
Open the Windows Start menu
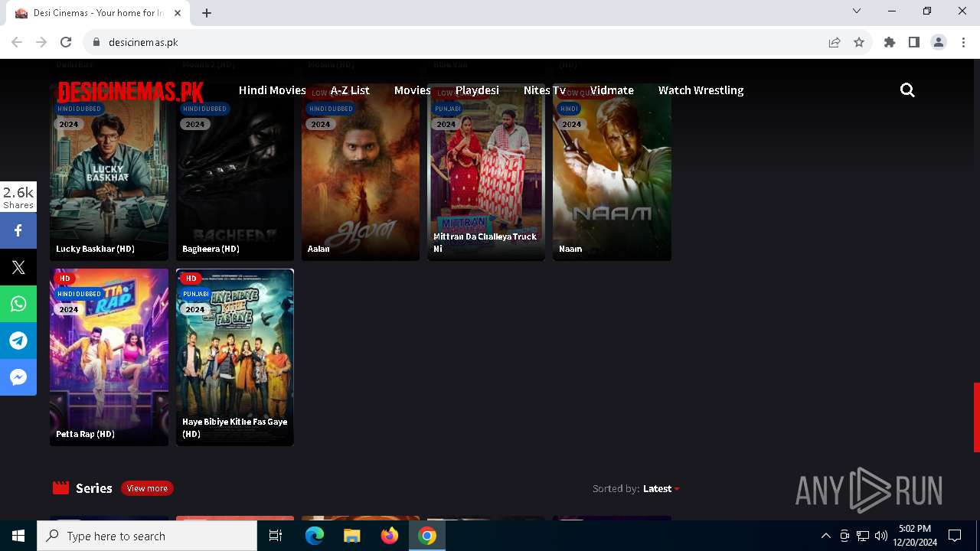click(x=18, y=536)
